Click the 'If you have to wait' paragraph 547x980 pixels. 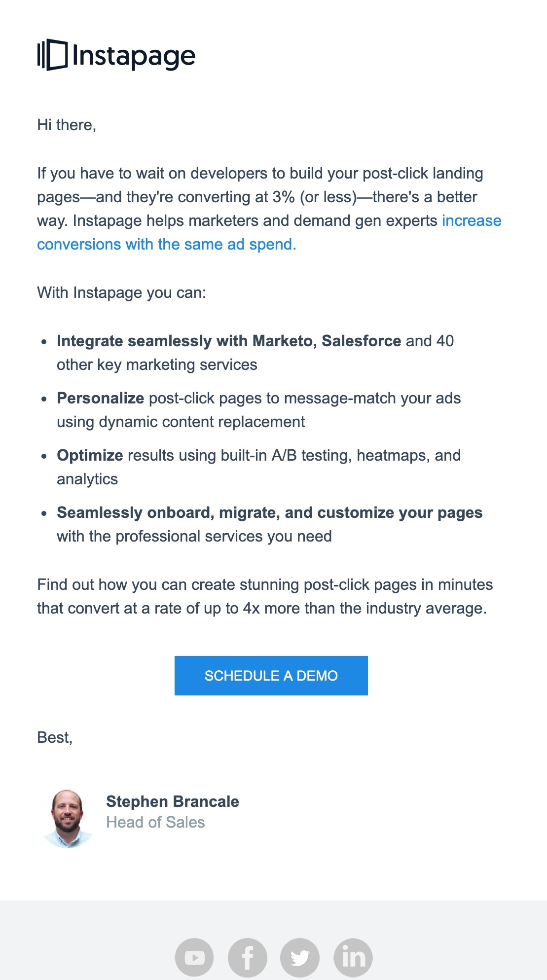pyautogui.click(x=269, y=209)
